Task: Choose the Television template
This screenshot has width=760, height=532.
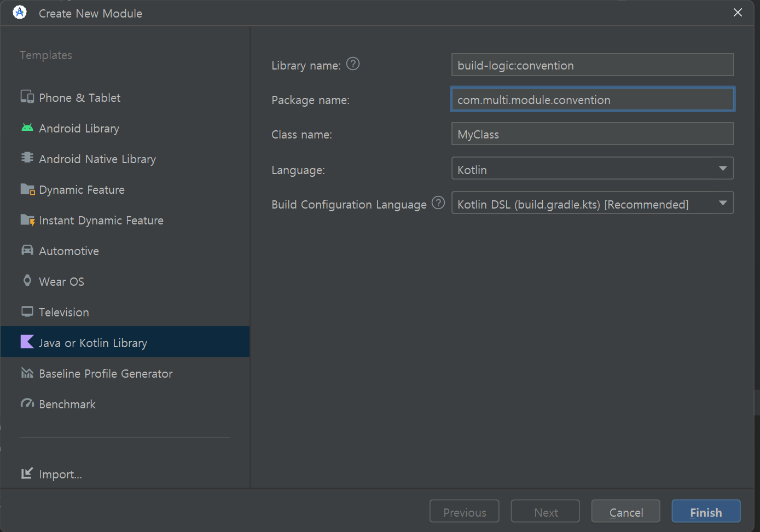Action: pos(125,312)
